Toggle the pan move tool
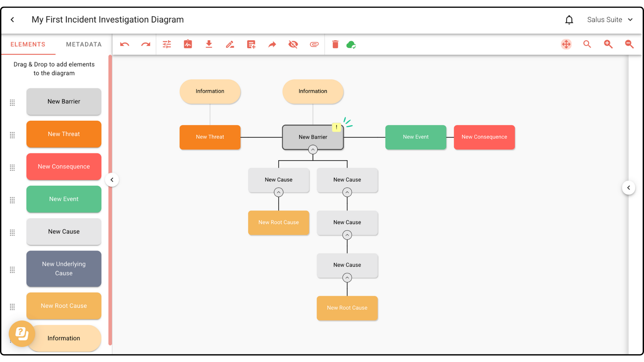The width and height of the screenshot is (644, 362). (566, 44)
